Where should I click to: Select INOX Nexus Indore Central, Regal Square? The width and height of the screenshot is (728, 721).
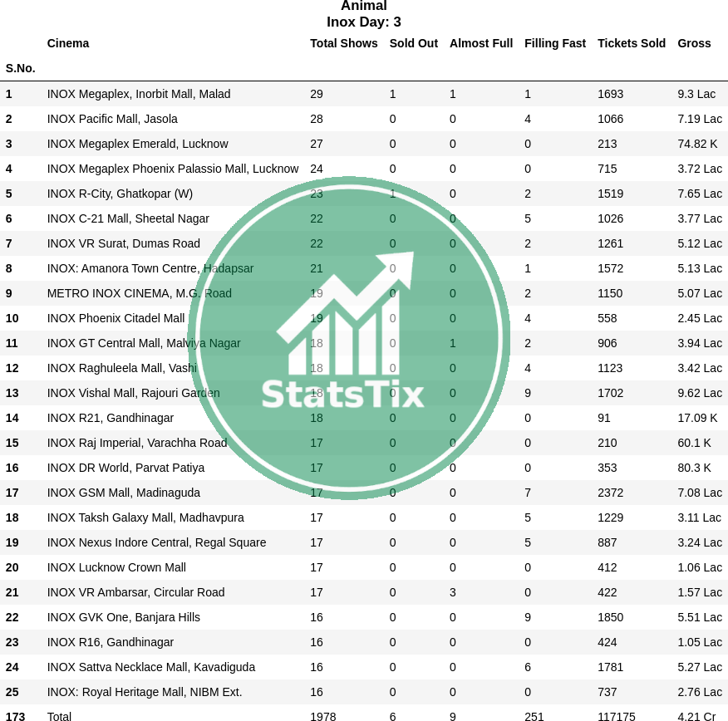point(156,543)
